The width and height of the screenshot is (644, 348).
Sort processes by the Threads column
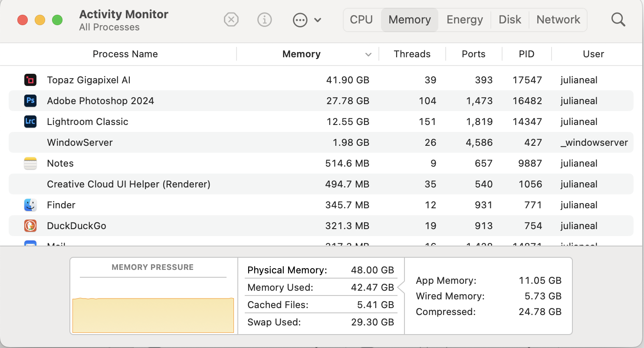[x=412, y=54]
